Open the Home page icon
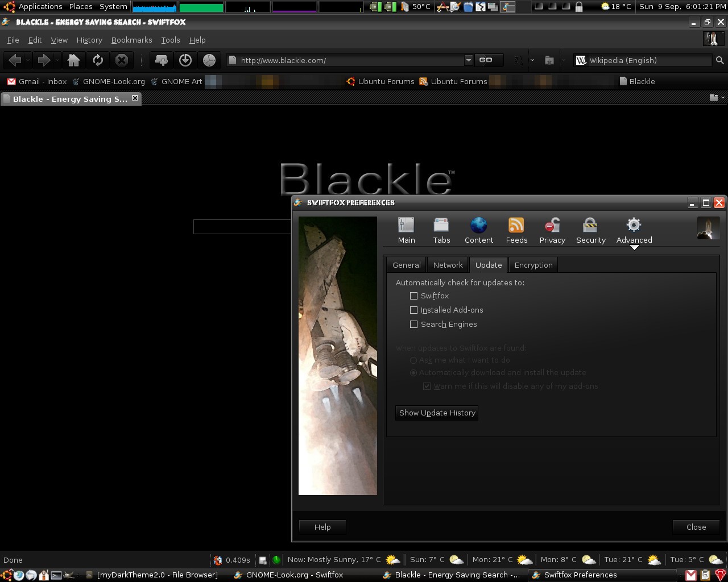 click(x=73, y=60)
